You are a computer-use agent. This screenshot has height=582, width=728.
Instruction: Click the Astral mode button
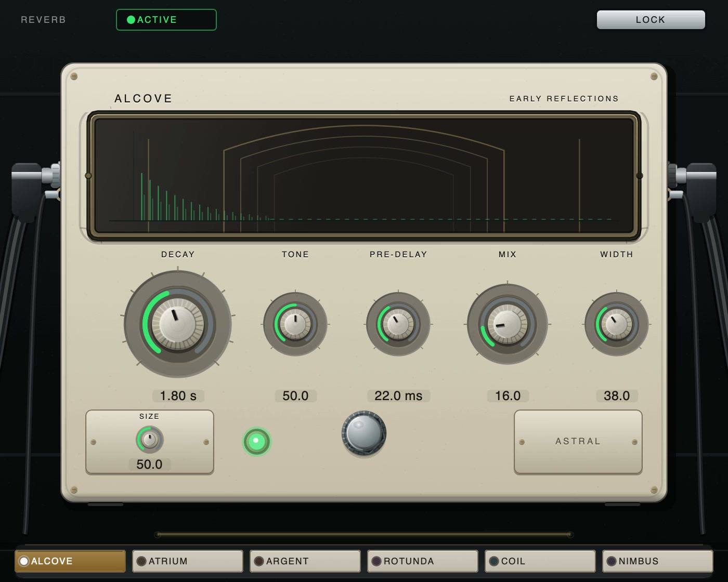click(578, 442)
